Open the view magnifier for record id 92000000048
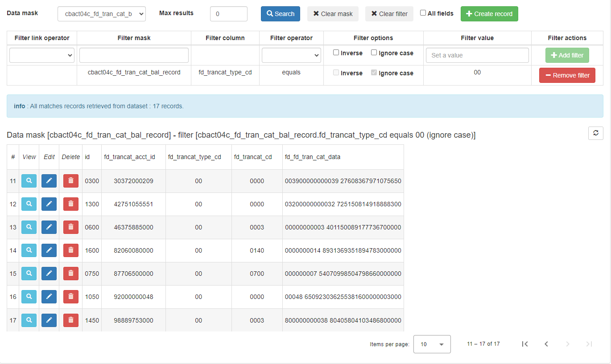The image size is (611, 364). click(29, 297)
